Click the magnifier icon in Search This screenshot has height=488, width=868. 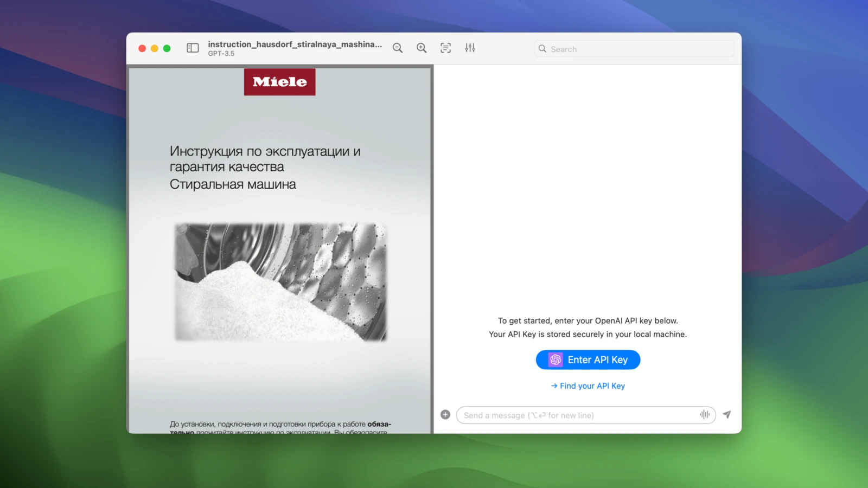coord(542,49)
